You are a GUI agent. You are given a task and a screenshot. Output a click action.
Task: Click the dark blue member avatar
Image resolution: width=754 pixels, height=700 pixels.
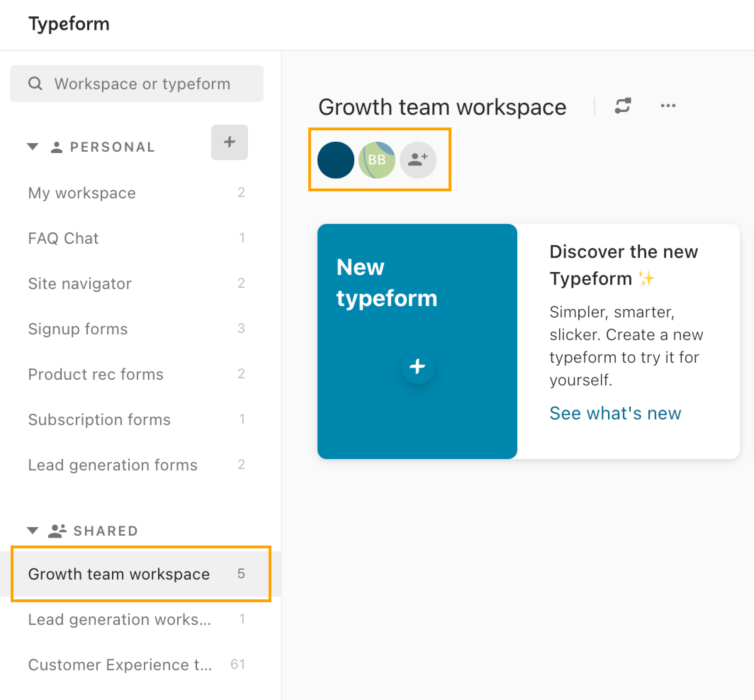336,160
